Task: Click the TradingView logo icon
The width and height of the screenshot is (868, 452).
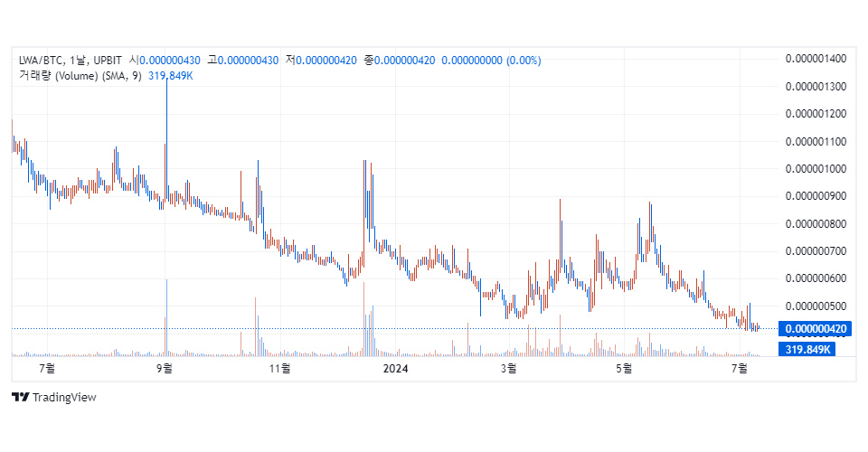Action: (x=19, y=398)
